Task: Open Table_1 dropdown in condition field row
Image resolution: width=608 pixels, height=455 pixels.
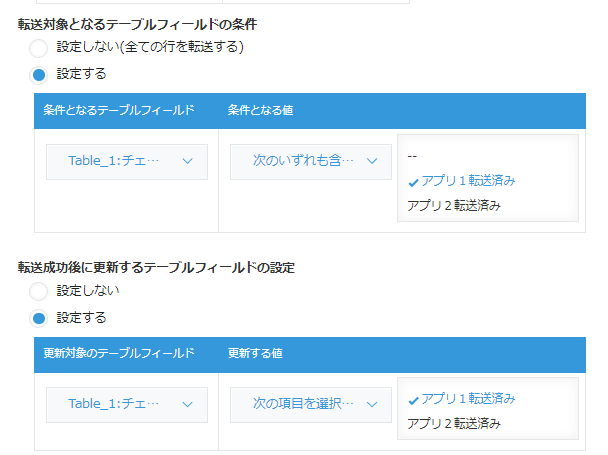Action: coord(126,161)
